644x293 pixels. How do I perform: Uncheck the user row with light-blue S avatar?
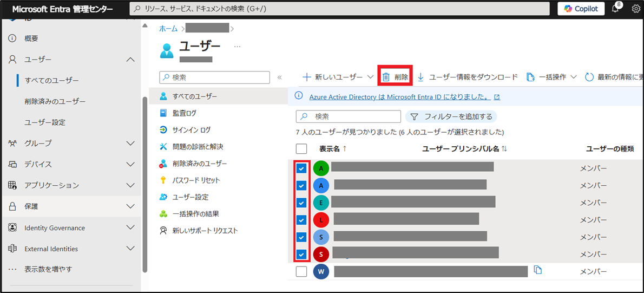(301, 238)
